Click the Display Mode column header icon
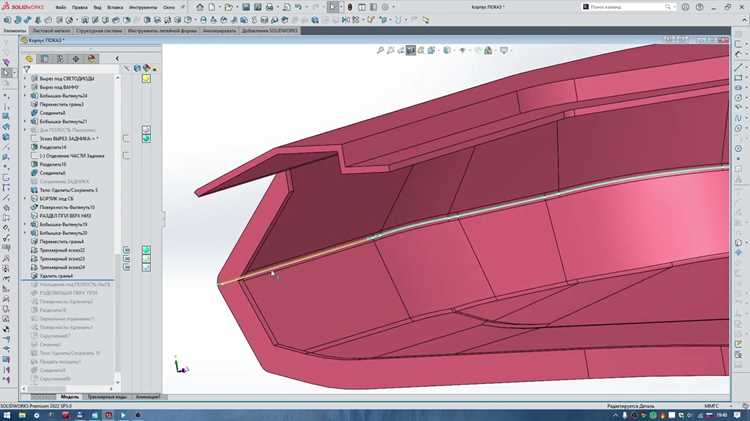 (137, 68)
